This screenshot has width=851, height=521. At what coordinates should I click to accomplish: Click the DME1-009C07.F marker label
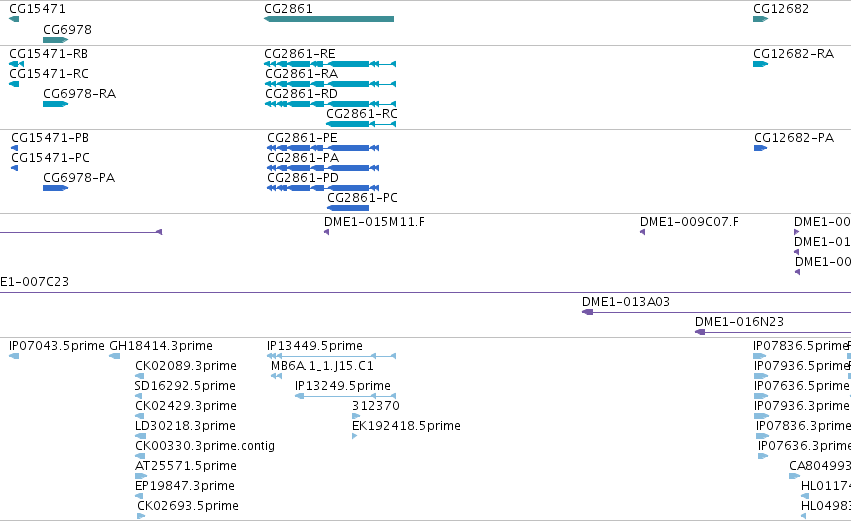click(x=689, y=222)
